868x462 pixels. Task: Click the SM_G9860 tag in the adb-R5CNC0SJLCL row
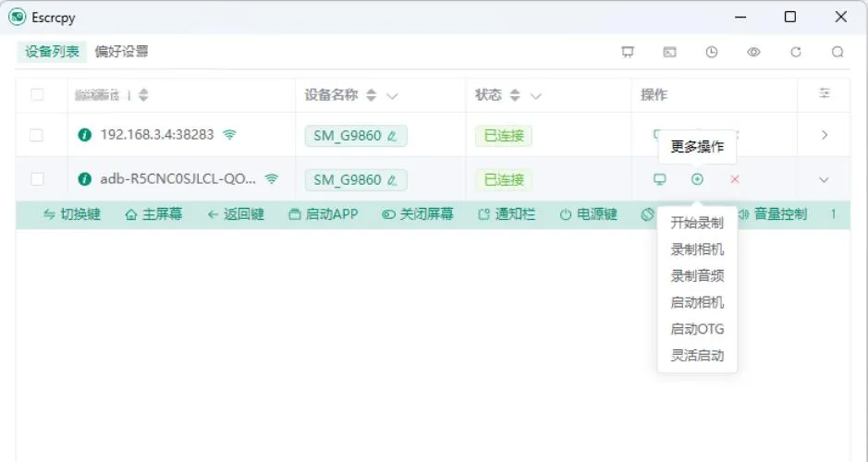pyautogui.click(x=356, y=180)
